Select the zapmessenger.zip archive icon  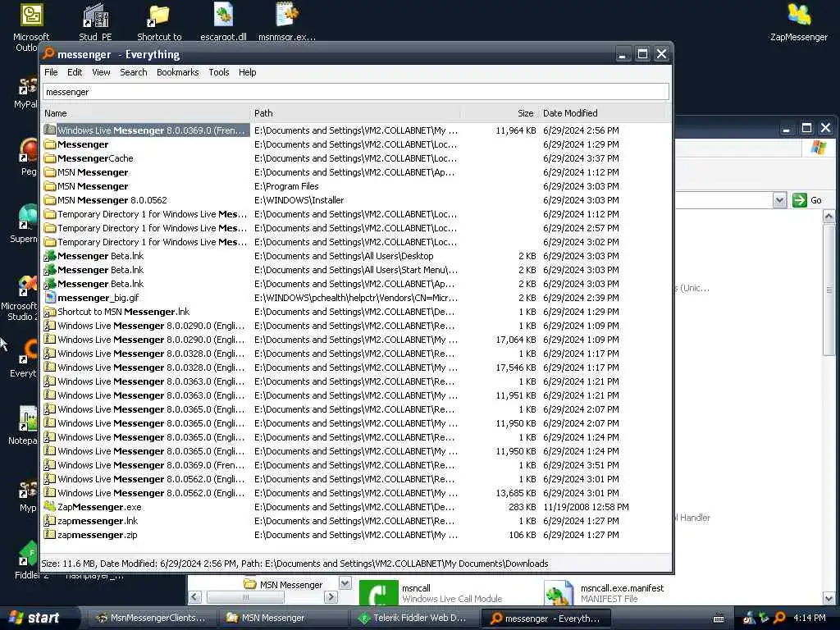coord(50,534)
